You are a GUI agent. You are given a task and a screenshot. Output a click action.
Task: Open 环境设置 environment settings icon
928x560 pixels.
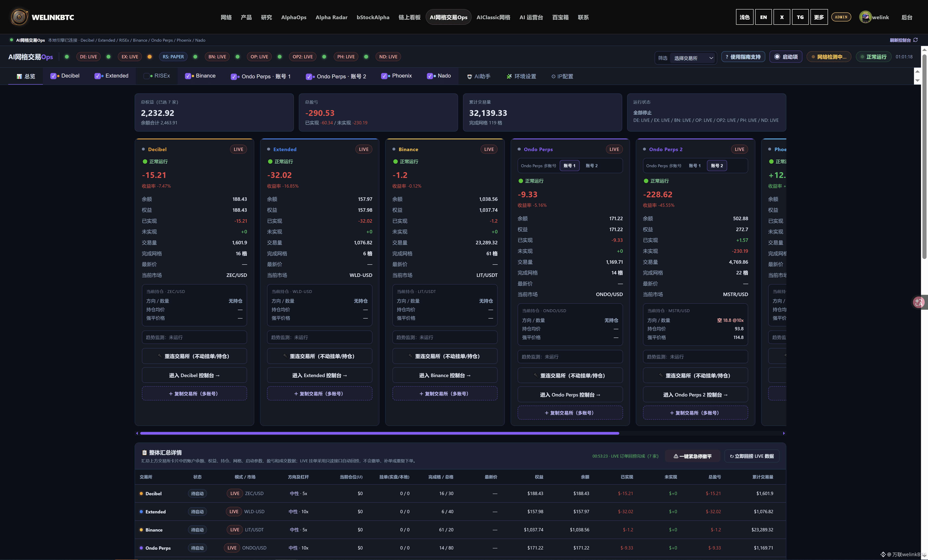click(509, 76)
